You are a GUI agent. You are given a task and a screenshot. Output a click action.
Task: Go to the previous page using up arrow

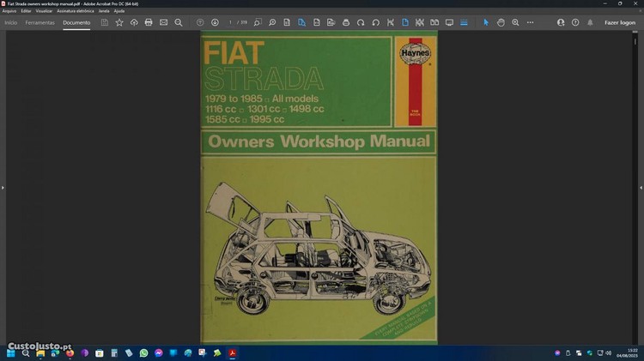200,22
